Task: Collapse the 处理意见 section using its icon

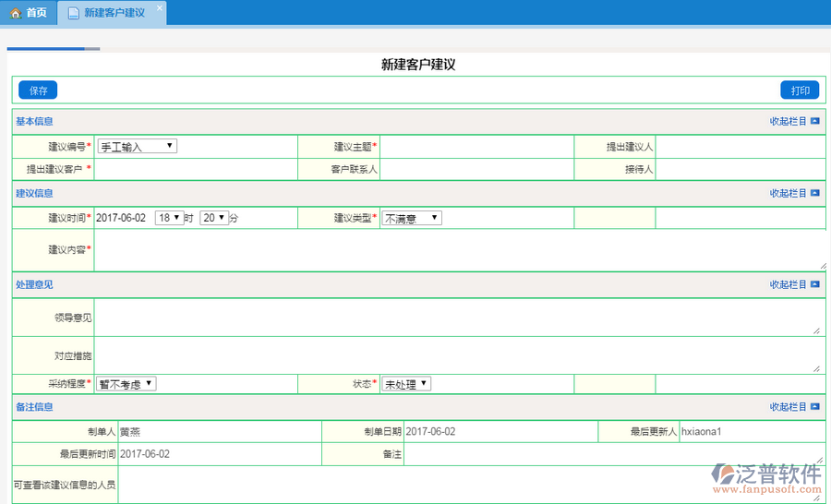Action: pyautogui.click(x=814, y=284)
